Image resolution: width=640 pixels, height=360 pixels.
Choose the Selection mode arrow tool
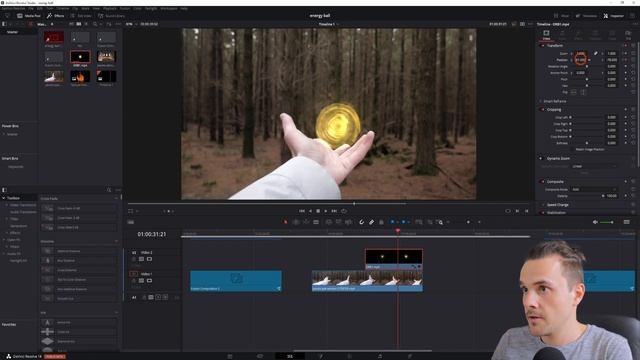285,222
